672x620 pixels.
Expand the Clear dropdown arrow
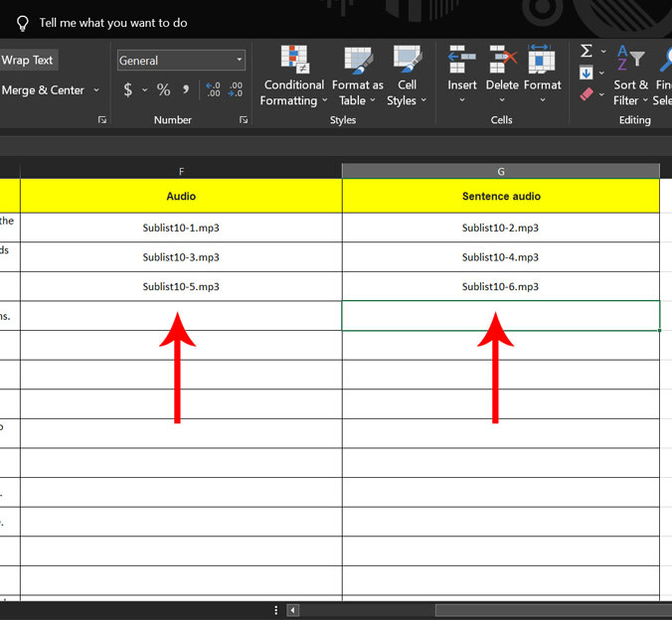(601, 94)
